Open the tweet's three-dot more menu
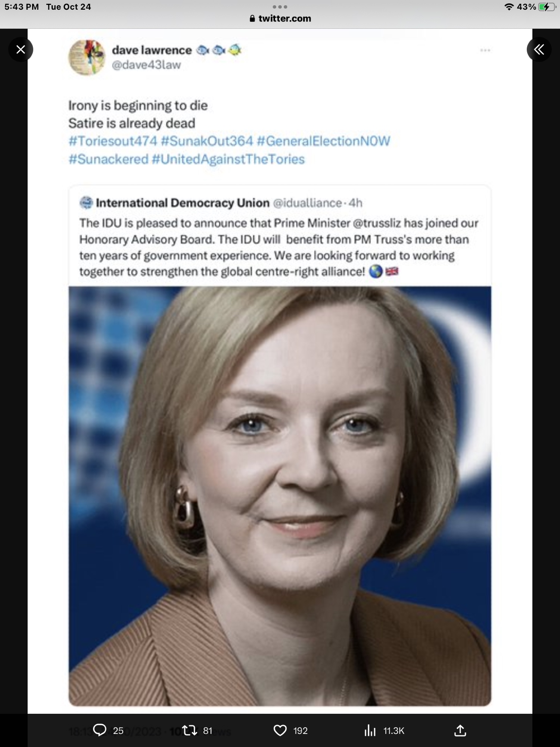The width and height of the screenshot is (560, 747). (x=485, y=50)
